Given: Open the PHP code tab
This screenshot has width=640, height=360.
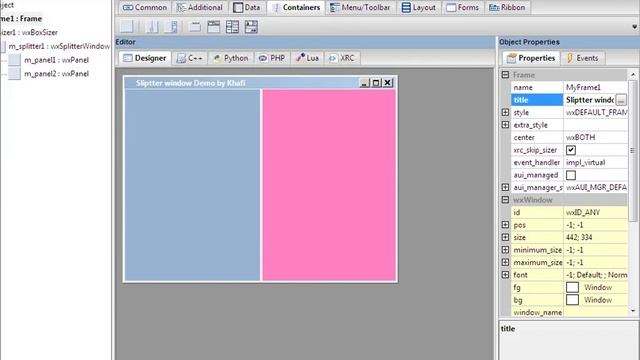Looking at the screenshot, I should pos(272,58).
